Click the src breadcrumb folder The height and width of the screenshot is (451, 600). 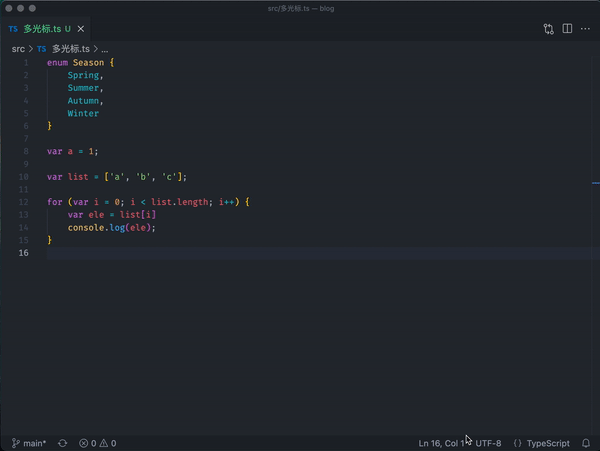coord(18,49)
